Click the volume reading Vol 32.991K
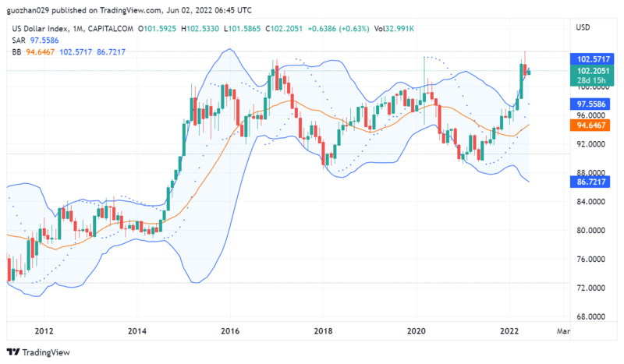Image resolution: width=624 pixels, height=364 pixels. point(394,29)
